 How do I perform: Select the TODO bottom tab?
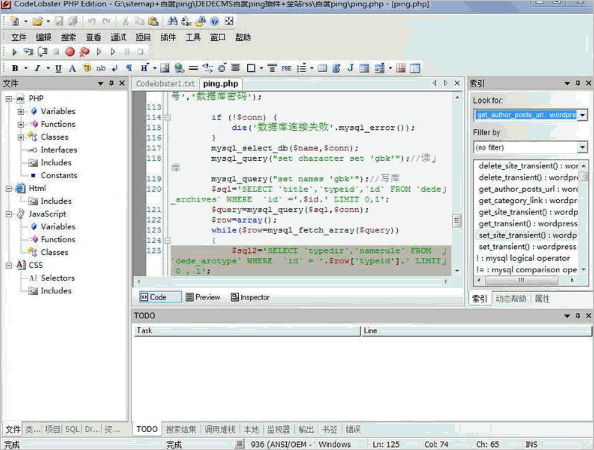tap(147, 429)
